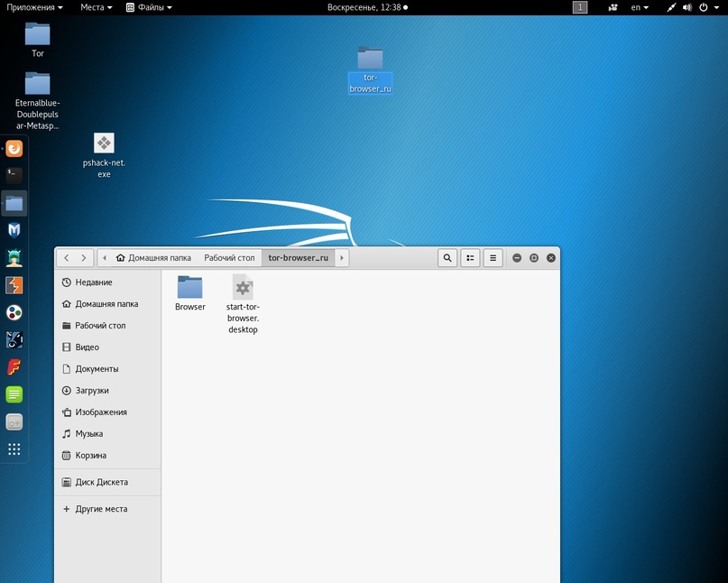
Task: Open the tri-colored circles dock icon
Action: tap(14, 312)
